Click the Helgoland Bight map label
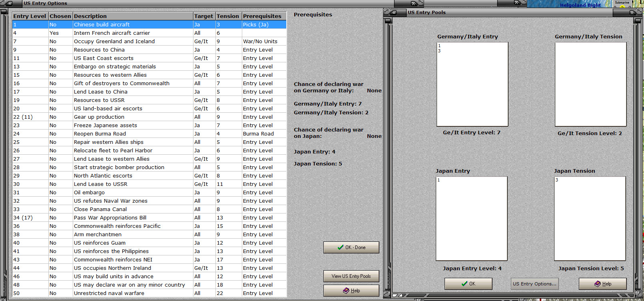The width and height of the screenshot is (644, 301). pyautogui.click(x=580, y=5)
